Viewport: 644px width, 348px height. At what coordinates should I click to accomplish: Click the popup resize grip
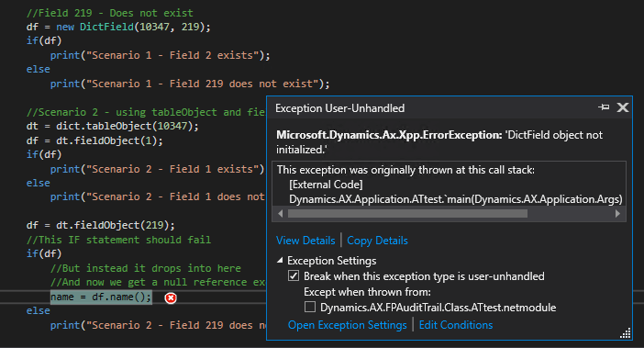pyautogui.click(x=625, y=333)
